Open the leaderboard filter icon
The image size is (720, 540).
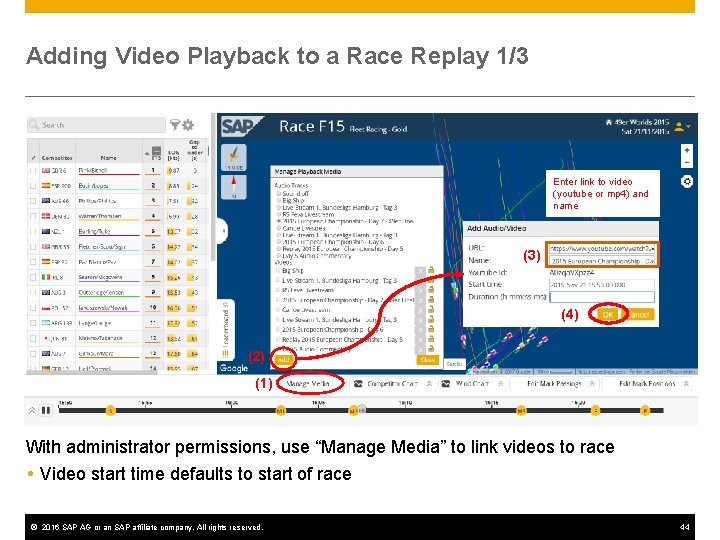pyautogui.click(x=174, y=124)
